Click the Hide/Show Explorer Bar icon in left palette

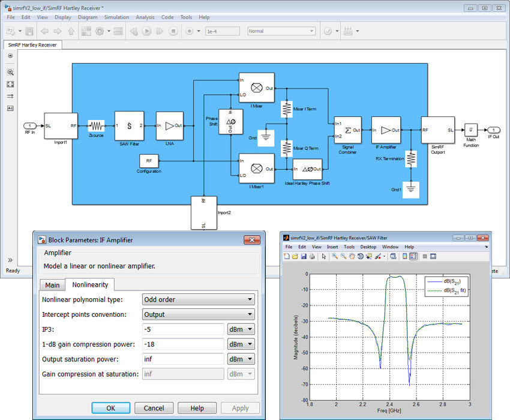point(10,56)
